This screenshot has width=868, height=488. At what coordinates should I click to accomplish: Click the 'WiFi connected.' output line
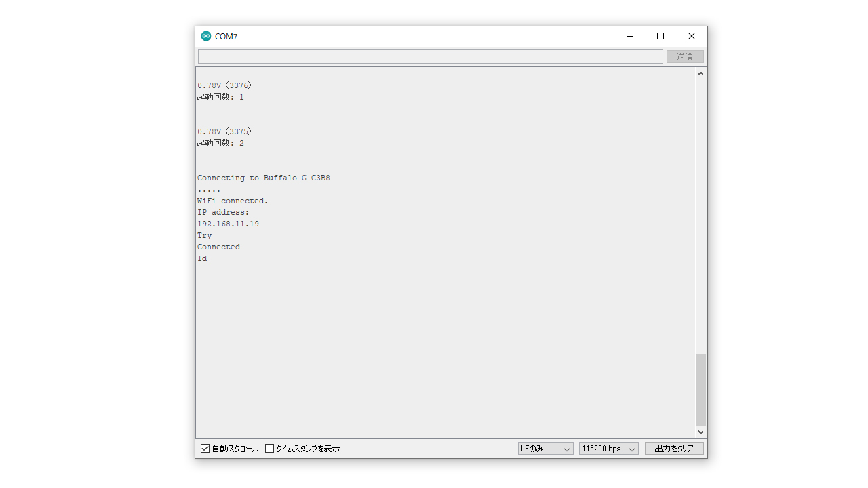point(233,201)
